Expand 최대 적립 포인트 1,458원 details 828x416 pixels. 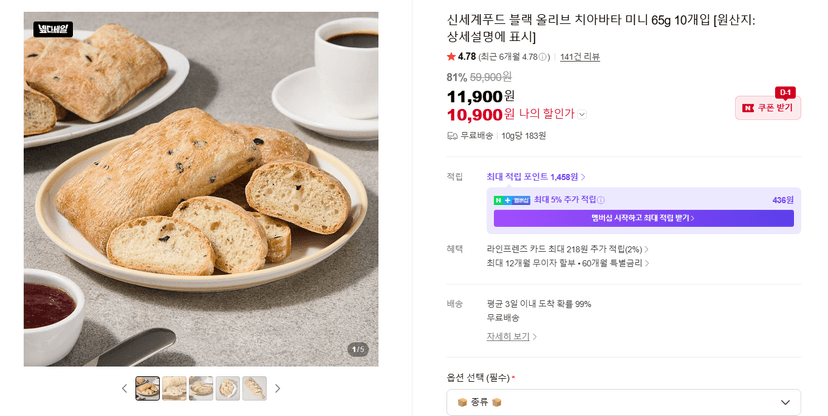[x=536, y=177]
